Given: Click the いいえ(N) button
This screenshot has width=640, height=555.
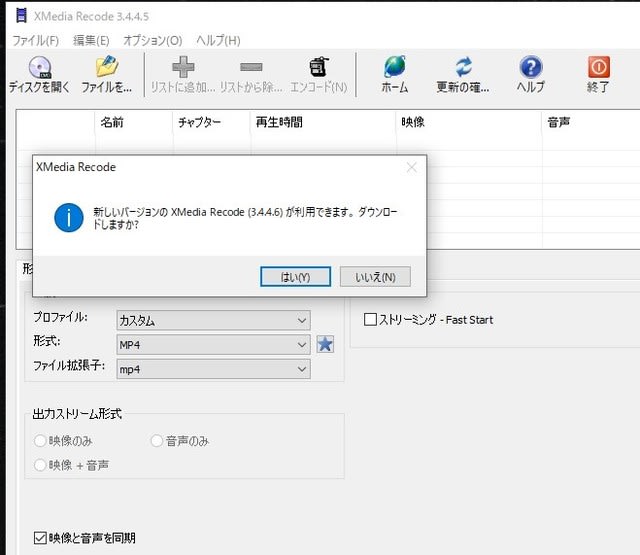Looking at the screenshot, I should tap(375, 277).
